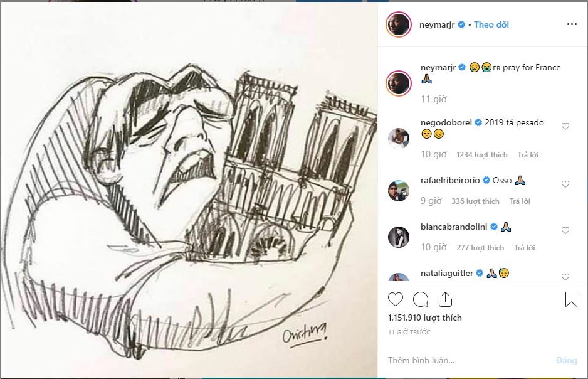This screenshot has height=379, width=588.
Task: Open the Notre-Dame sketch image
Action: pyautogui.click(x=189, y=190)
